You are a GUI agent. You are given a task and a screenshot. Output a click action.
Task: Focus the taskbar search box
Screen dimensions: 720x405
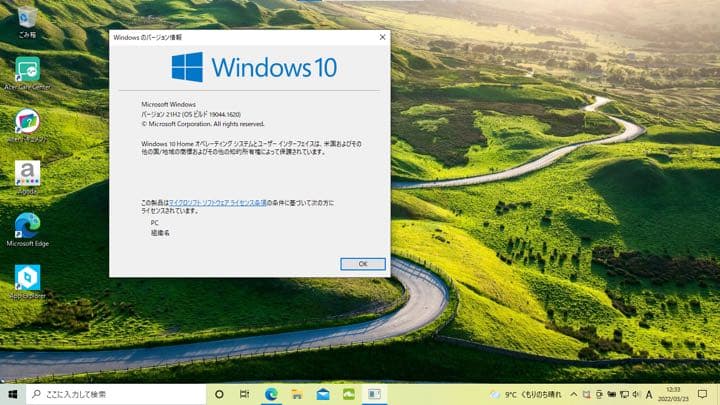tap(116, 394)
